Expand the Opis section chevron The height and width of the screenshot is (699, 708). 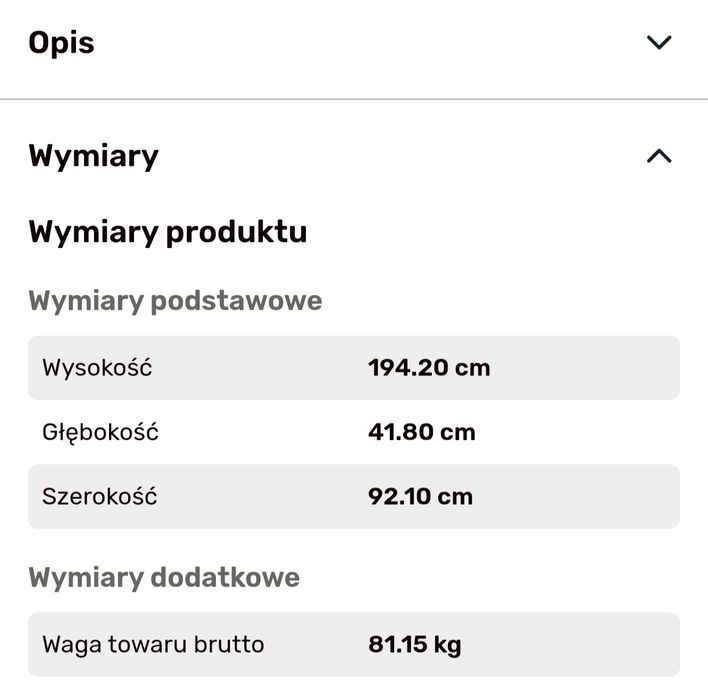click(x=658, y=42)
